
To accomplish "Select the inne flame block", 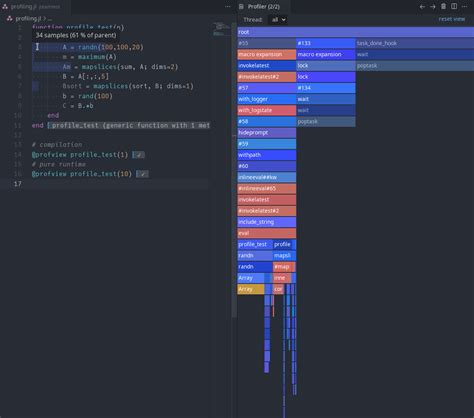I will [x=282, y=278].
